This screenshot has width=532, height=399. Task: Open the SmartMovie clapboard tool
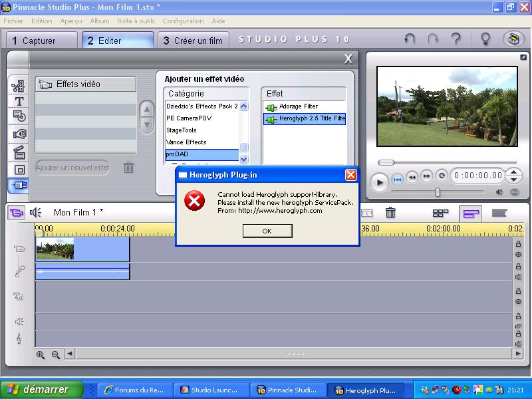(x=19, y=152)
